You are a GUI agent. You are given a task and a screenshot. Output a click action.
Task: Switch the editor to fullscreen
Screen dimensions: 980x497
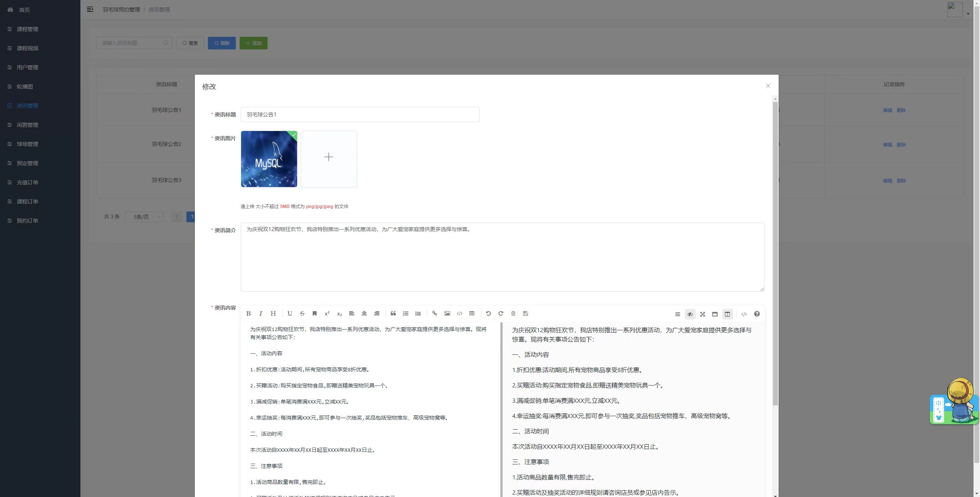tap(702, 314)
